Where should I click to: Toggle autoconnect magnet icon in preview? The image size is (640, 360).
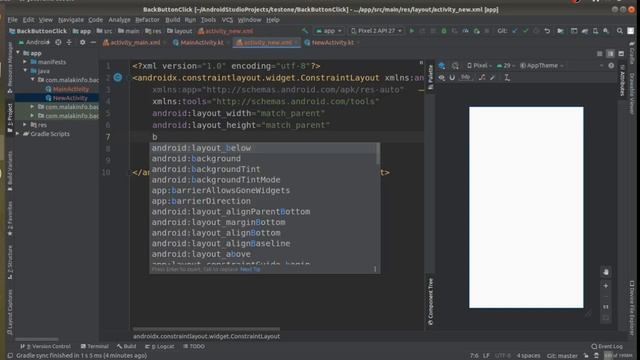tap(452, 78)
